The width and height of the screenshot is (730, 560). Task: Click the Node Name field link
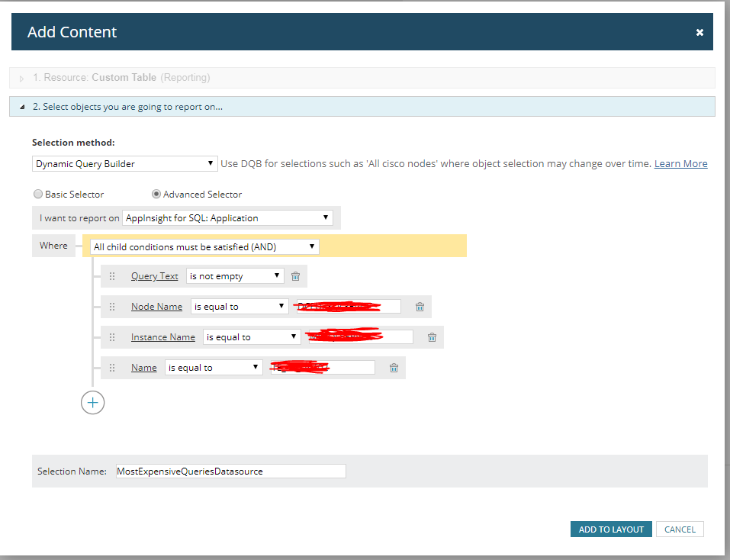click(x=156, y=306)
